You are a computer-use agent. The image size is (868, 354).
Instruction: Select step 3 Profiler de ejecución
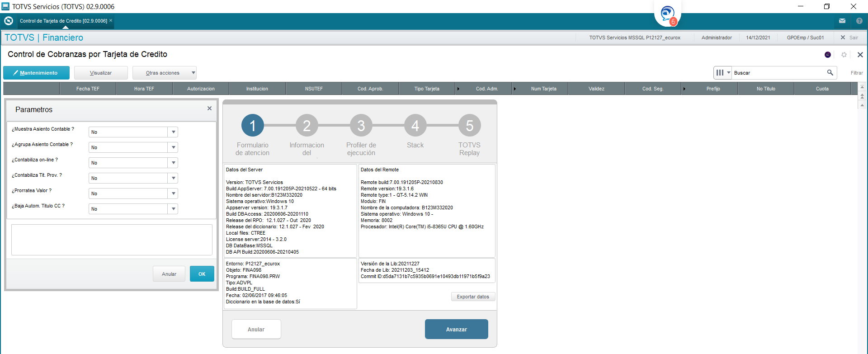click(x=361, y=126)
